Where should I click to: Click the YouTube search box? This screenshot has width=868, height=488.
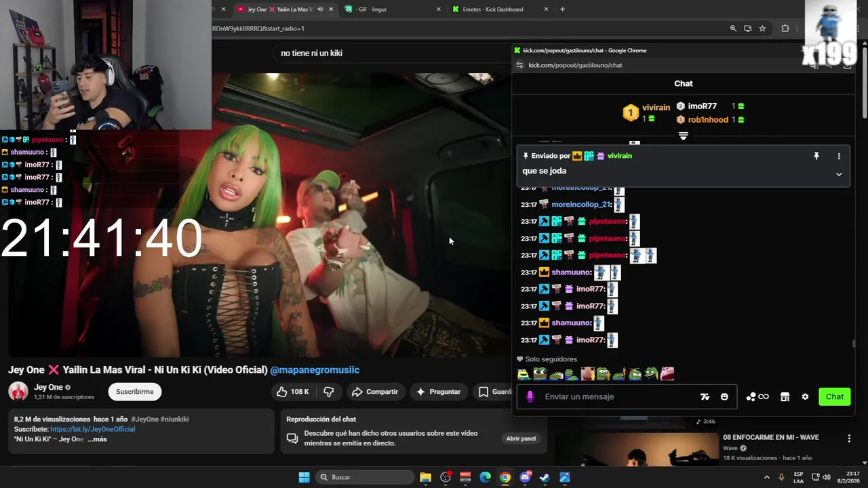click(x=393, y=53)
